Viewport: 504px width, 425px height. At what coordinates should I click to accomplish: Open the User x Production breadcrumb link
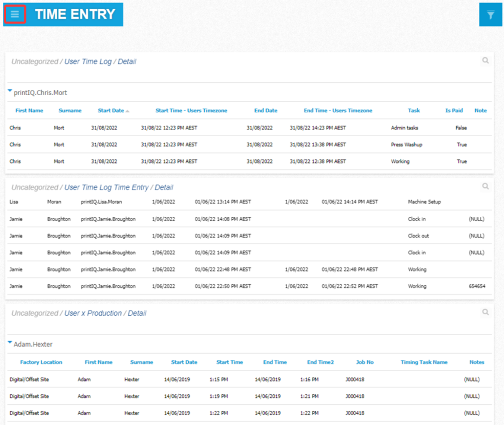[93, 313]
